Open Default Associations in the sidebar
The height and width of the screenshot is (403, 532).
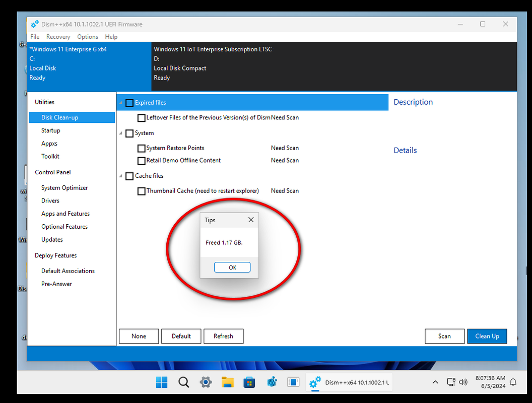(68, 271)
